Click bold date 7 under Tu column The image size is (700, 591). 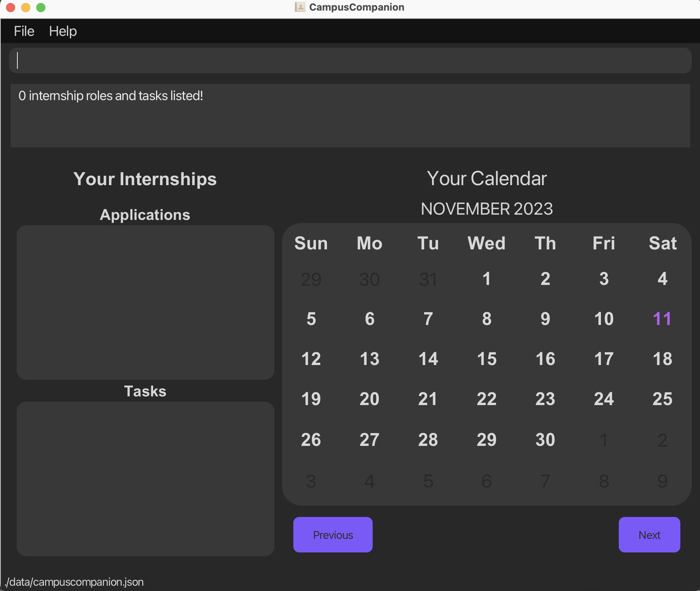click(x=428, y=319)
